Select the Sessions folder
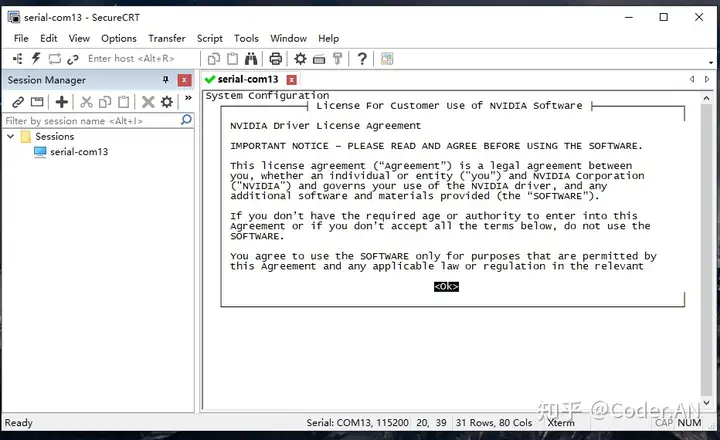 [x=54, y=136]
